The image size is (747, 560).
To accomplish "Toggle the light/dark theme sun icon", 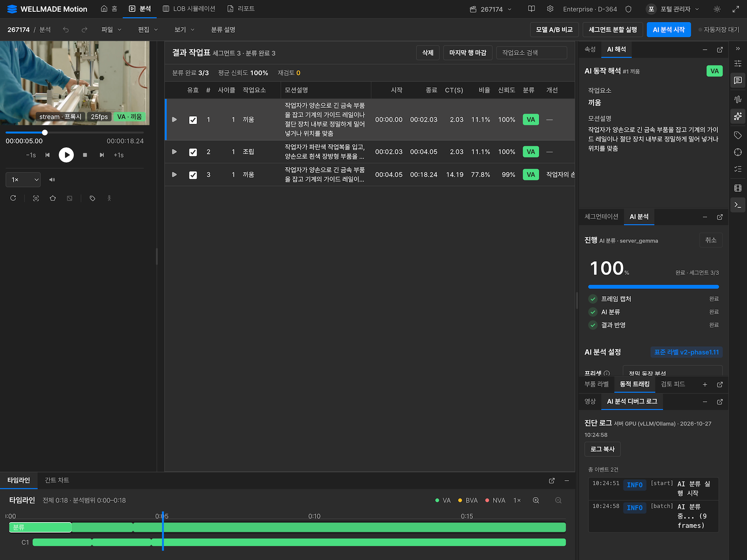I will (x=717, y=9).
